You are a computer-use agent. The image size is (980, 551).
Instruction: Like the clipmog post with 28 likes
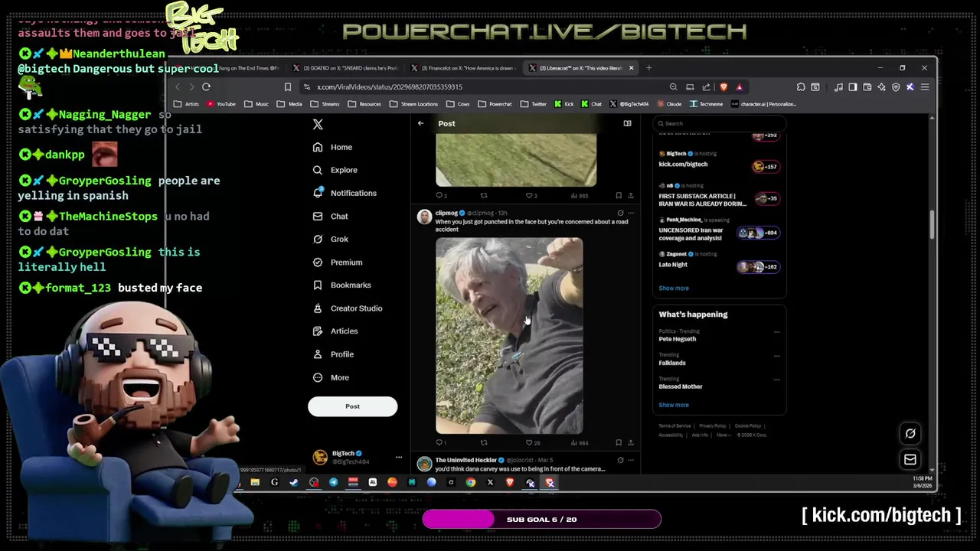(528, 442)
